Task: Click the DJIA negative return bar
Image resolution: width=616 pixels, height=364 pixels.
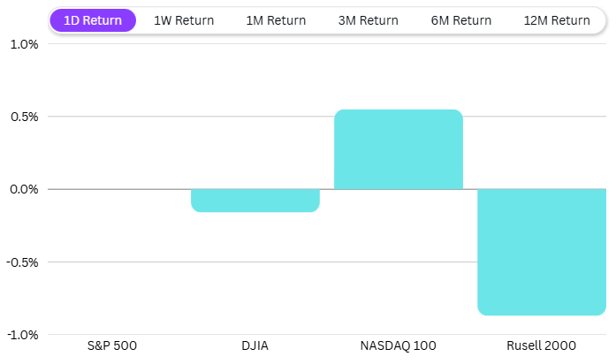Action: (x=255, y=201)
